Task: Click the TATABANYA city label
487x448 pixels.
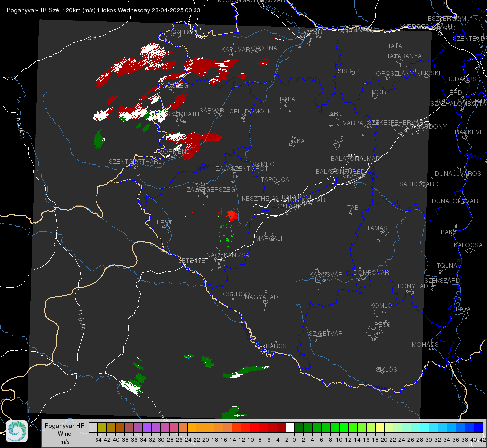Action: [x=404, y=56]
